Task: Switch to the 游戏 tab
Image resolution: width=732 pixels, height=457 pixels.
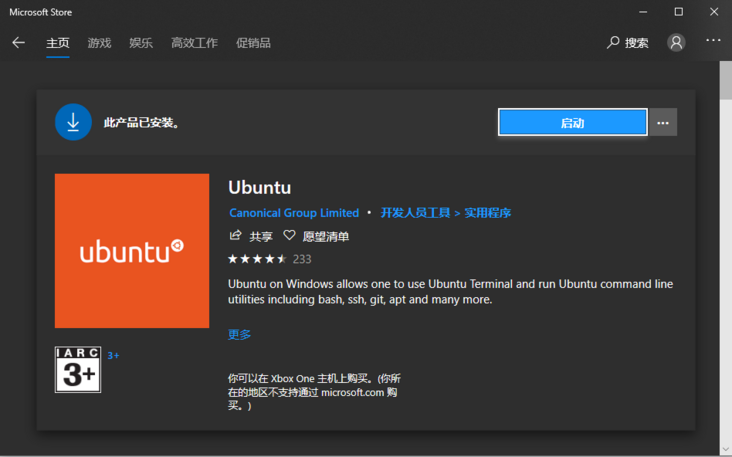Action: pos(99,43)
